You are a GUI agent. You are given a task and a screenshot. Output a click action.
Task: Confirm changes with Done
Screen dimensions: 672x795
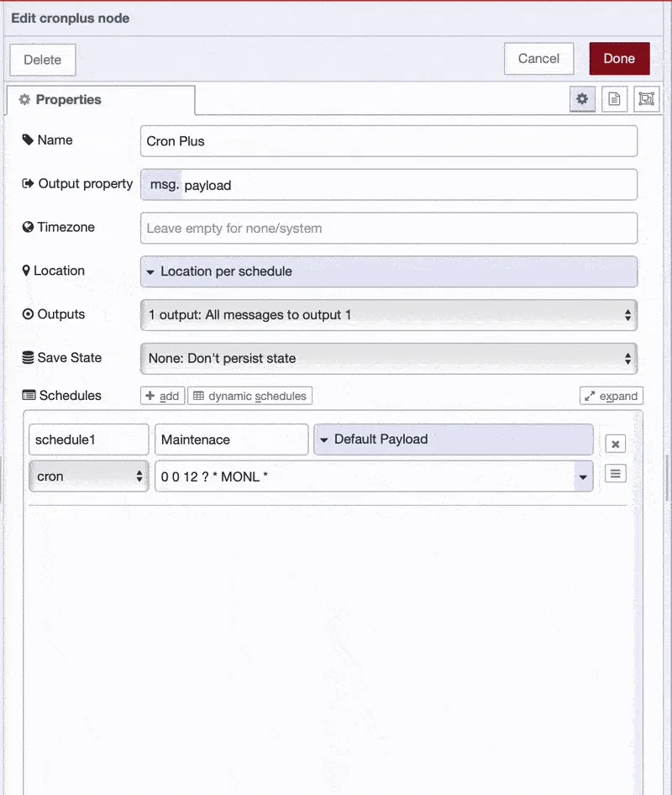coord(619,59)
